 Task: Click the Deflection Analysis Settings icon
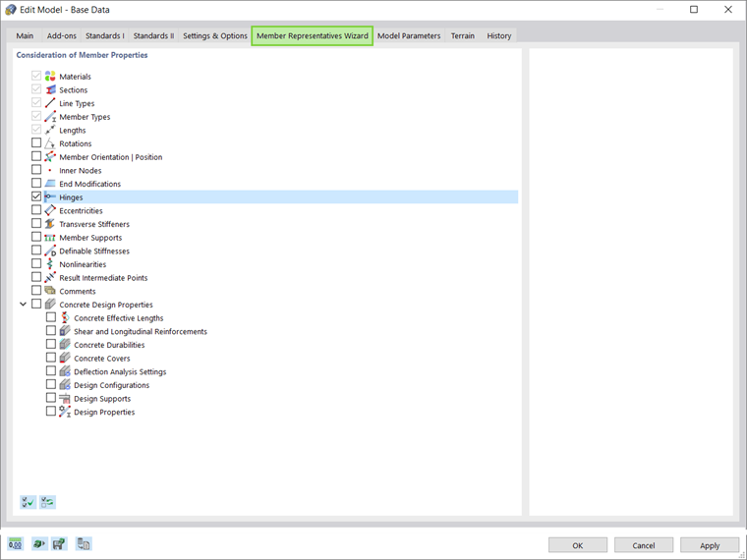(65, 371)
